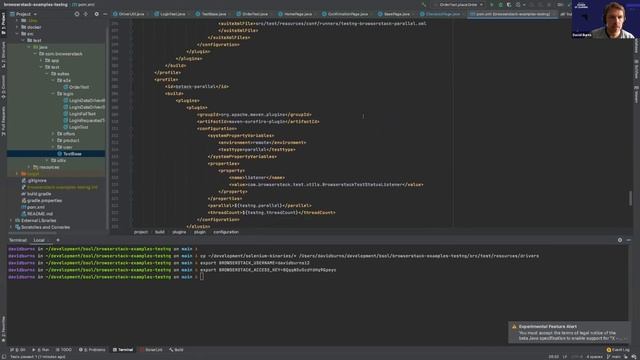The image size is (640, 360).
Task: Open the Build tool window from bottom bar
Action: tap(176, 350)
